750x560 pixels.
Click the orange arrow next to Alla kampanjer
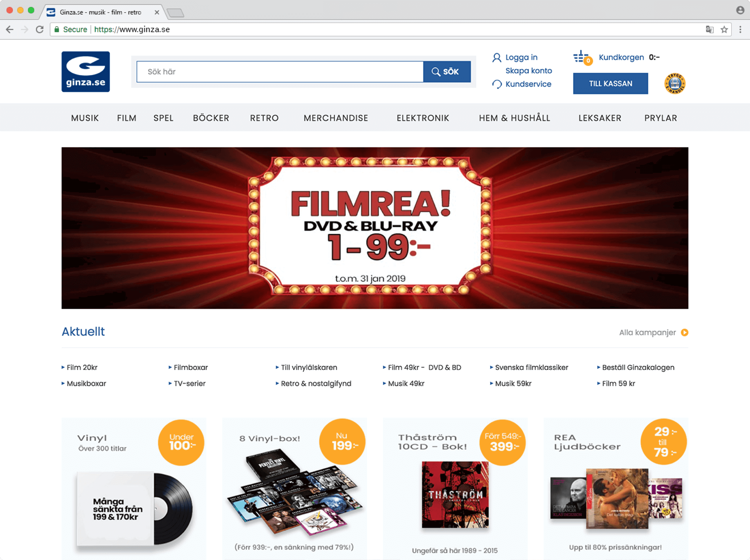[x=685, y=332]
